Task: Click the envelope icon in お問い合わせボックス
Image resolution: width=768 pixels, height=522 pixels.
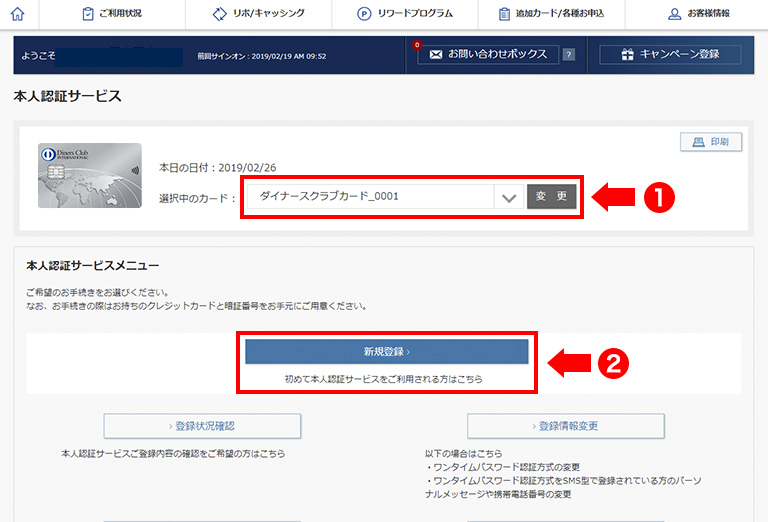Action: (435, 55)
